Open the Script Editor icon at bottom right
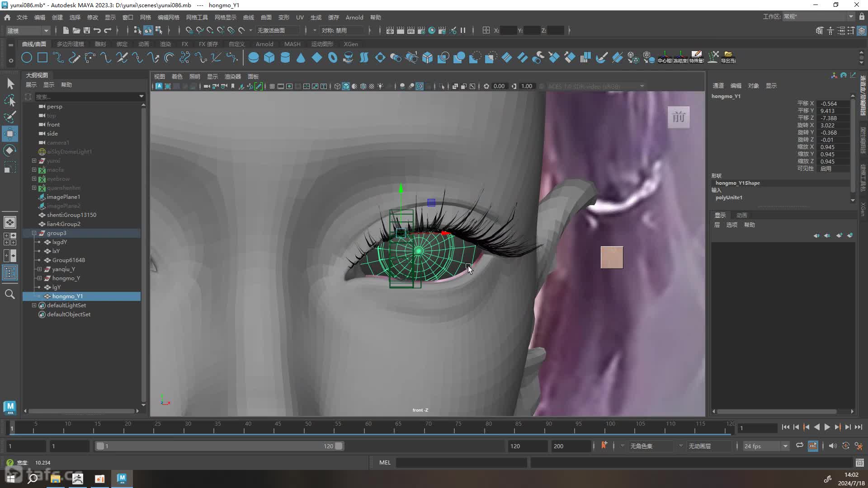This screenshot has width=868, height=488. point(859,463)
